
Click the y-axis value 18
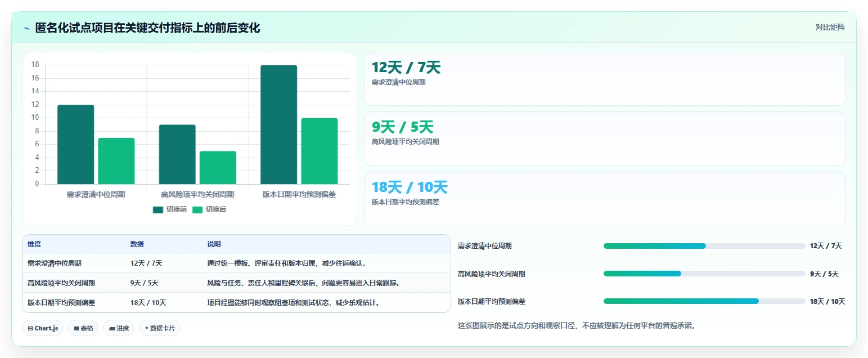coord(35,65)
